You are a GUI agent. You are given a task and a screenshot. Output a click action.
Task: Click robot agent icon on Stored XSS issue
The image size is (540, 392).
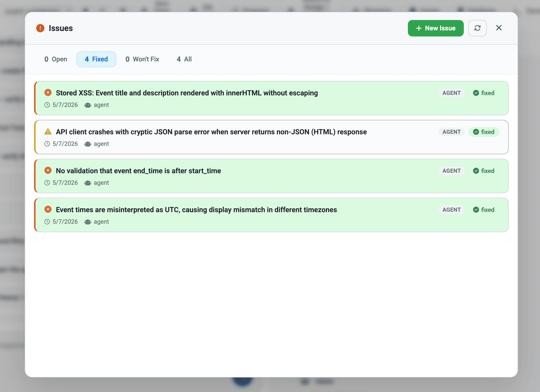(x=88, y=105)
